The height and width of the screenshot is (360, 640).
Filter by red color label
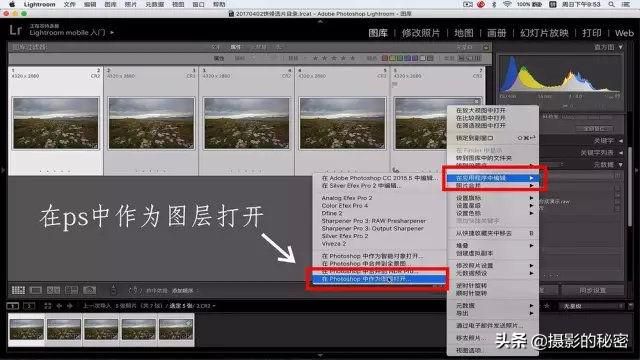coord(384,58)
